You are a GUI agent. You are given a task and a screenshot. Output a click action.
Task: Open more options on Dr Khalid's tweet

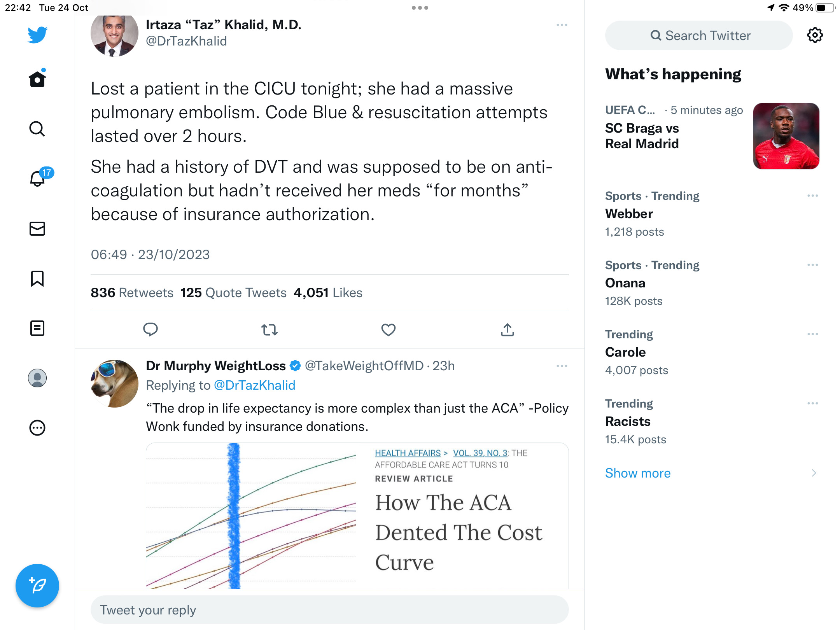click(x=562, y=25)
